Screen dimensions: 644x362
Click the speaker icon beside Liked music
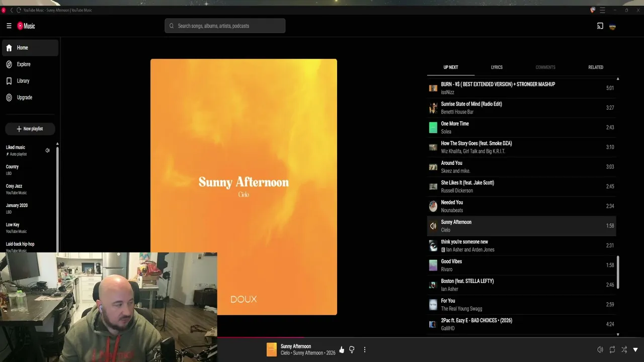47,150
